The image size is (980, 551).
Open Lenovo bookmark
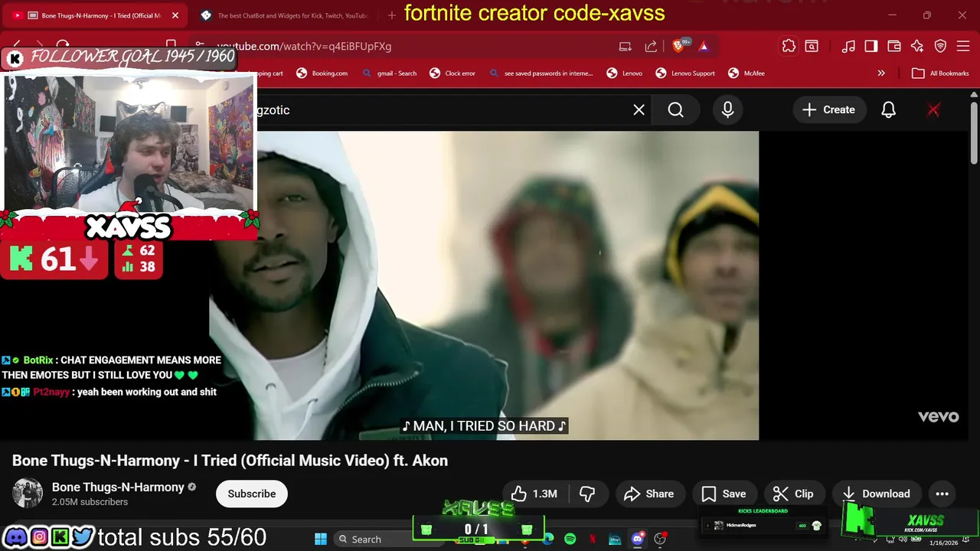tap(624, 73)
